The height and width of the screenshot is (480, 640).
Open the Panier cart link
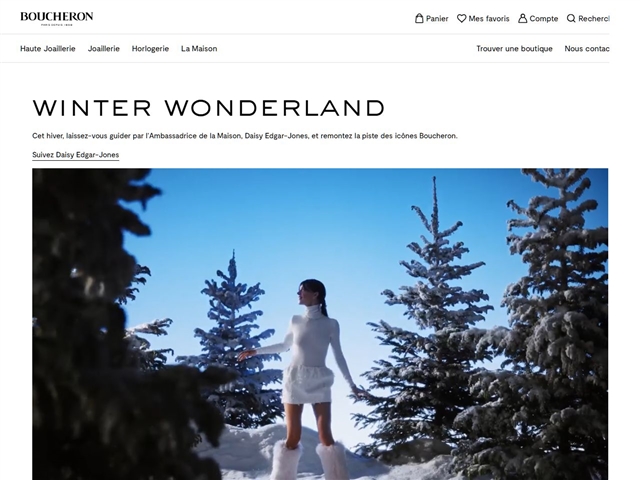(x=431, y=18)
